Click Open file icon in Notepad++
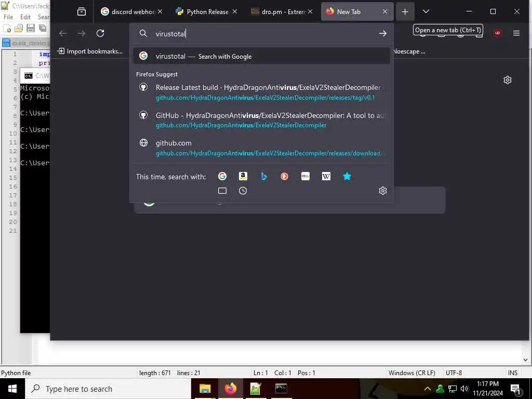 pos(19,28)
